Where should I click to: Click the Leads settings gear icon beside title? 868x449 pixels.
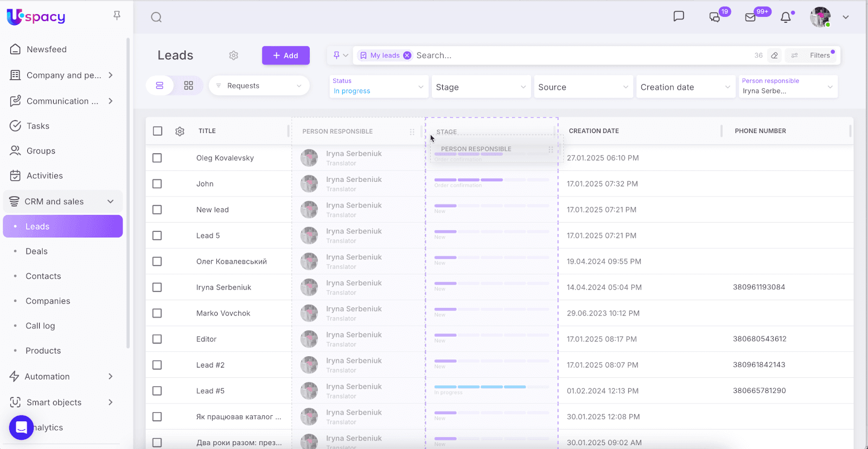(234, 55)
